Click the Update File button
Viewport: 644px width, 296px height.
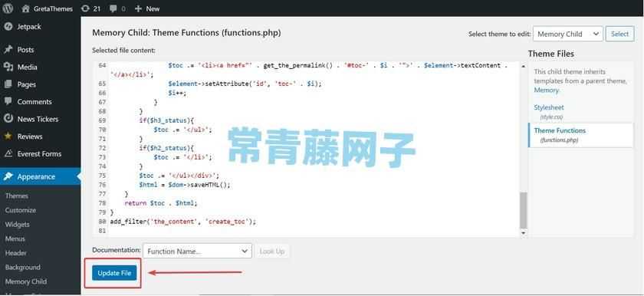click(x=114, y=273)
